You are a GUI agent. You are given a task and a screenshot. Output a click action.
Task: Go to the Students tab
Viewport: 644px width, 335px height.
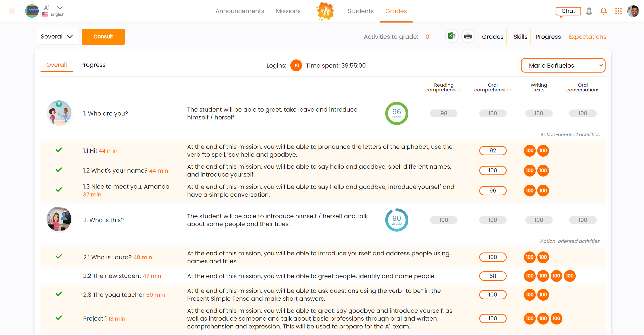click(x=360, y=11)
